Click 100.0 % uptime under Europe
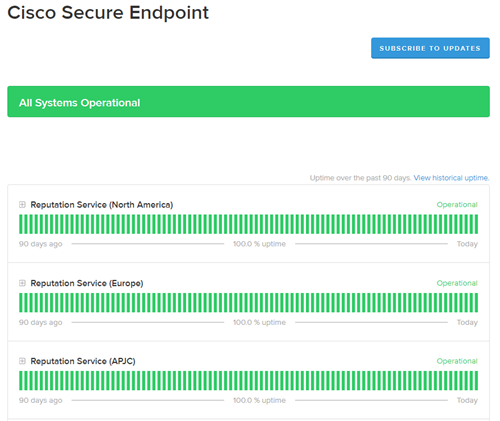This screenshot has width=500, height=421. click(259, 322)
